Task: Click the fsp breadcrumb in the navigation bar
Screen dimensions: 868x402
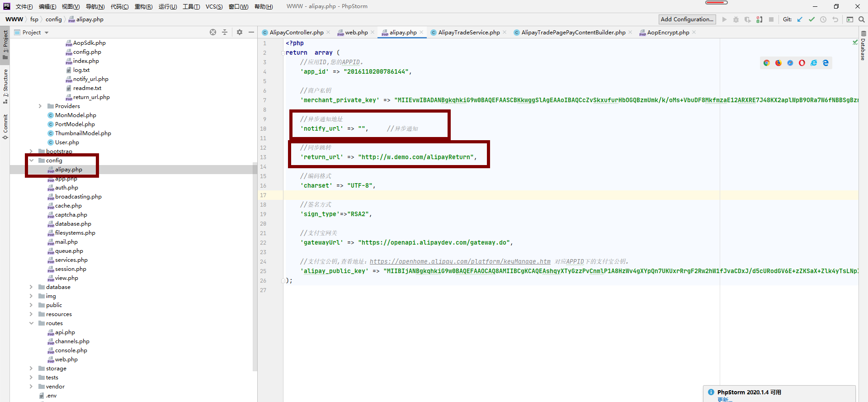Action: click(x=34, y=19)
